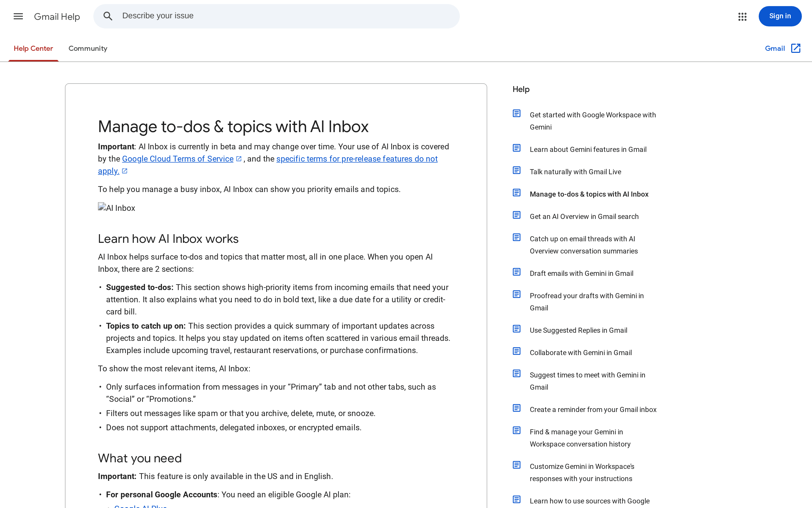The image size is (812, 508).
Task: Click the Gmail external-link icon
Action: tap(796, 48)
